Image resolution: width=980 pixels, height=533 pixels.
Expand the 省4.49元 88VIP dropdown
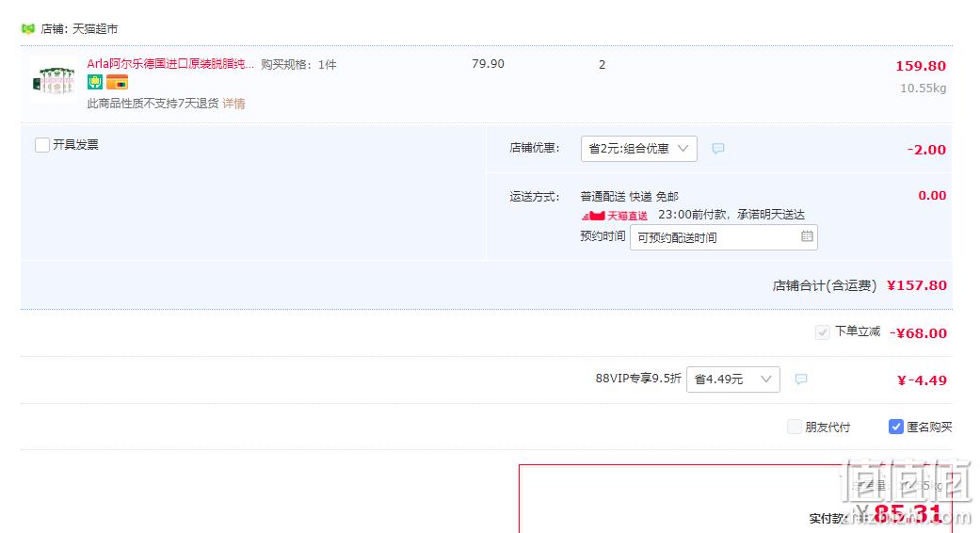(x=733, y=380)
